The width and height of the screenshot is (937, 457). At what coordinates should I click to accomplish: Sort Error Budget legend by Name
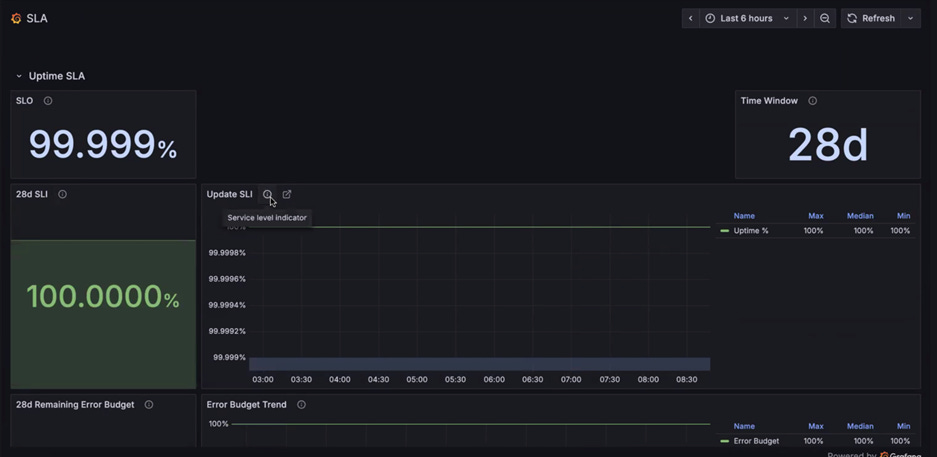[744, 426]
